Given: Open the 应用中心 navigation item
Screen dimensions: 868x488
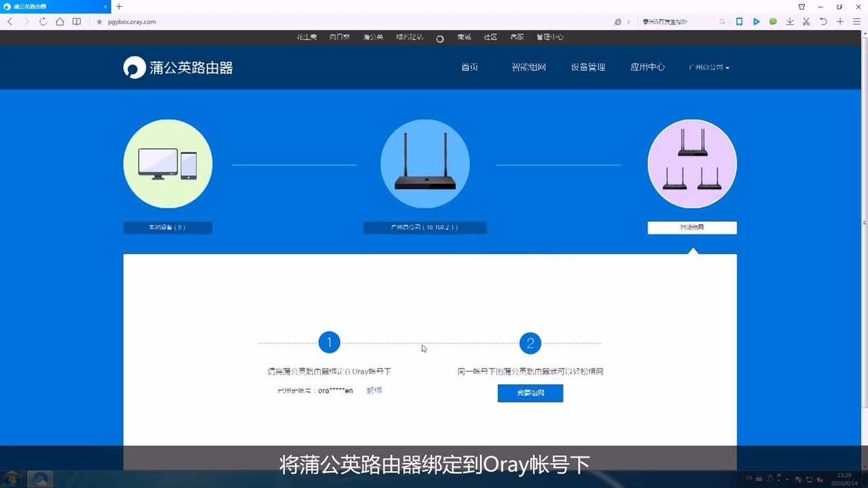Looking at the screenshot, I should point(648,67).
